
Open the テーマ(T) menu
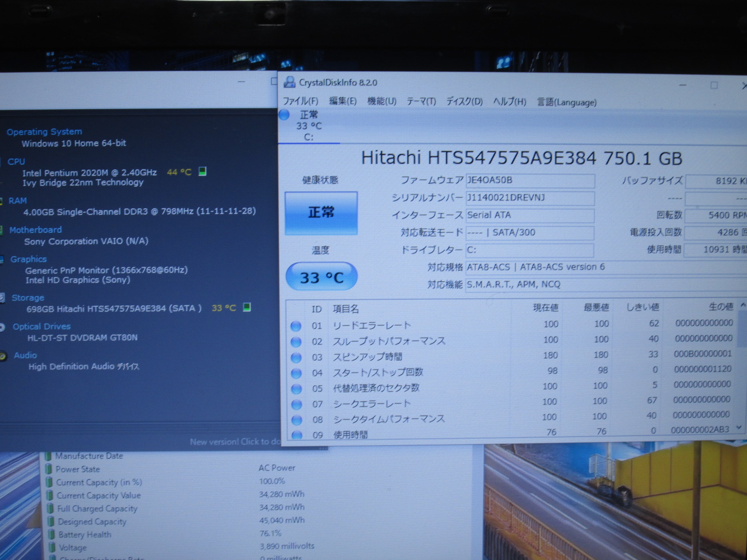(421, 101)
